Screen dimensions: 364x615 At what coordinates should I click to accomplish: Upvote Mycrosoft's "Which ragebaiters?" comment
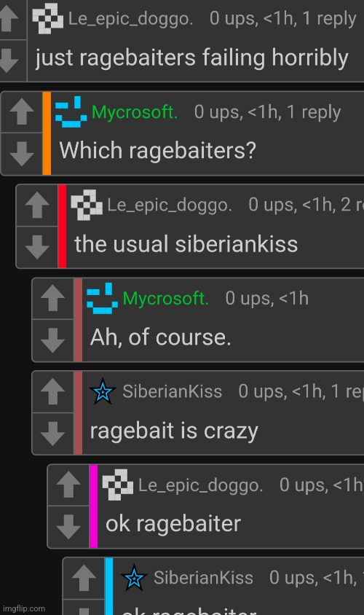coord(22,111)
